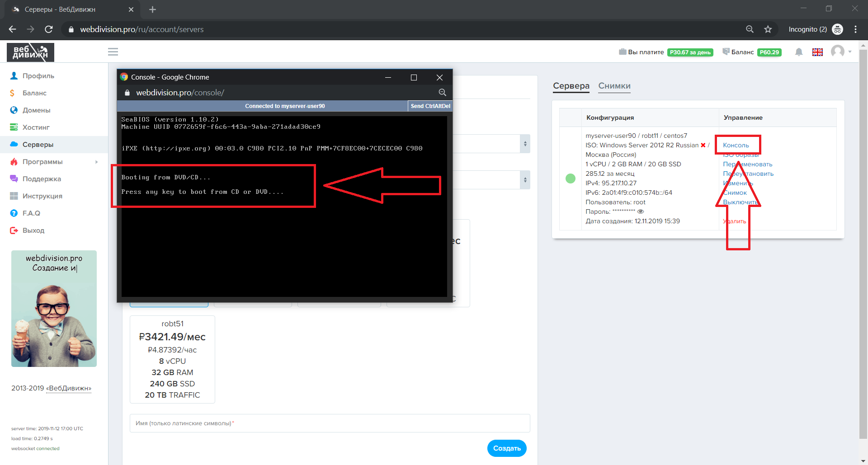Switch language with the UK flag icon
Viewport: 868px width, 465px height.
point(817,52)
